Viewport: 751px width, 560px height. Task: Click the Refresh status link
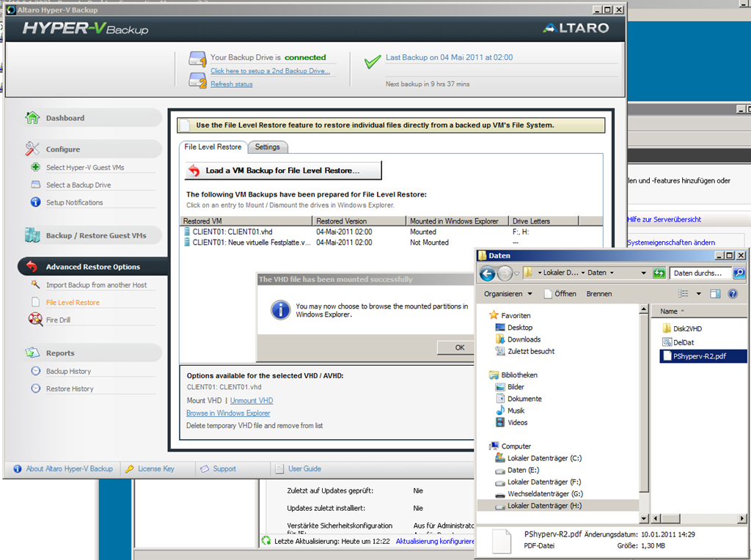pyautogui.click(x=231, y=84)
